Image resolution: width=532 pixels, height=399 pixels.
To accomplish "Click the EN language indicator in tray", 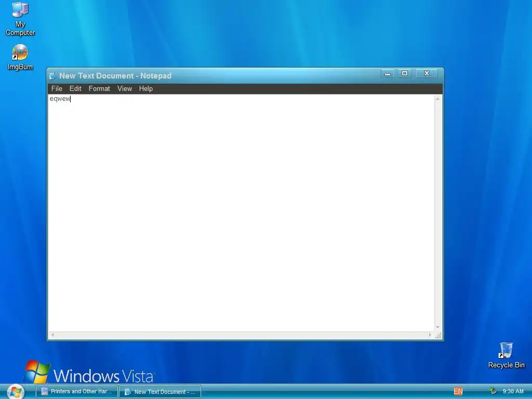I will 458,391.
